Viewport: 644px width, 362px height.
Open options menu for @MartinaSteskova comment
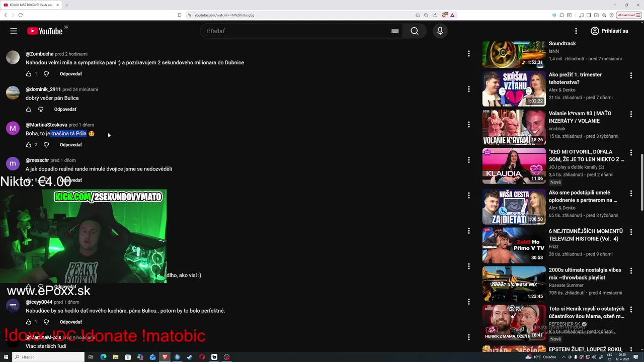point(468,124)
